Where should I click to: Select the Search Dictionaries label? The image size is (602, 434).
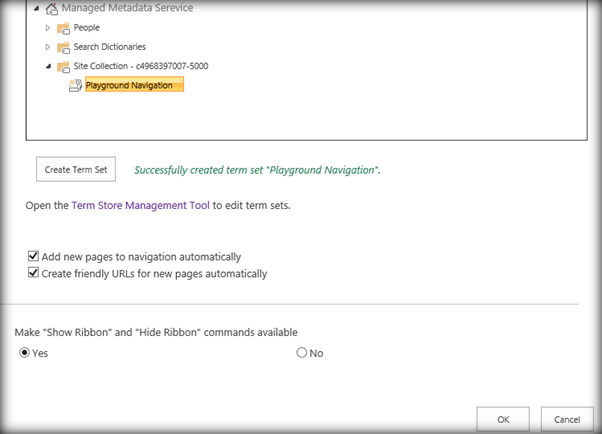pos(110,47)
